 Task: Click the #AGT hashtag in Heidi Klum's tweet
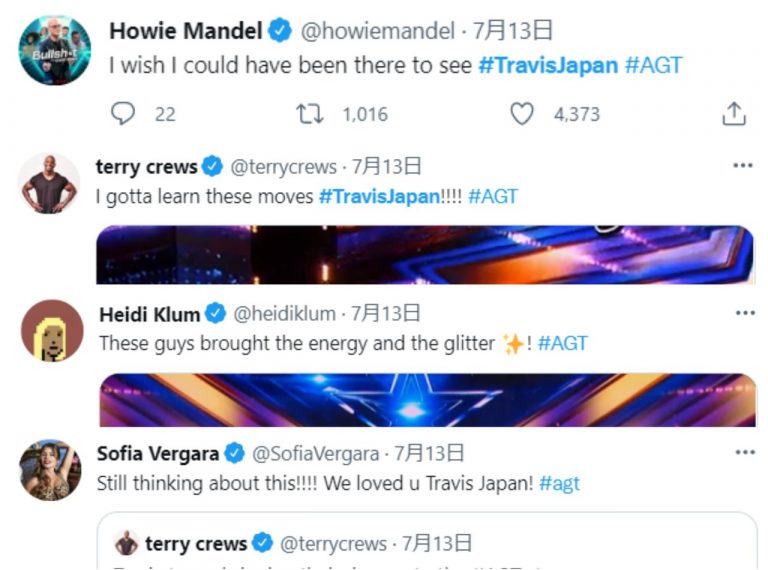tap(562, 343)
